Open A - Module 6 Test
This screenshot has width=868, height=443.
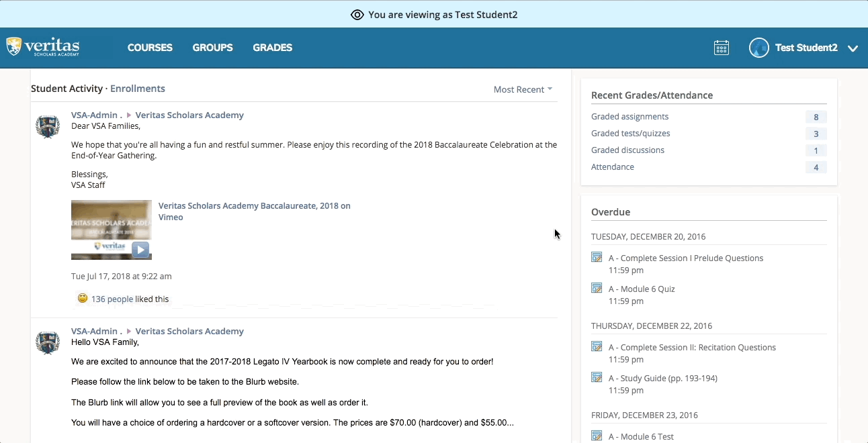(x=641, y=437)
